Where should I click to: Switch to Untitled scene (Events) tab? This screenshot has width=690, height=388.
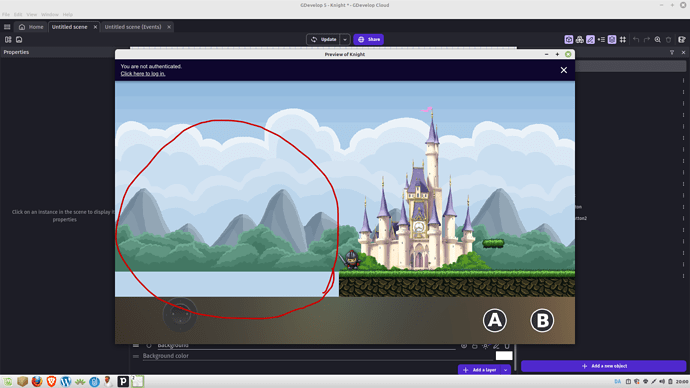click(x=133, y=27)
